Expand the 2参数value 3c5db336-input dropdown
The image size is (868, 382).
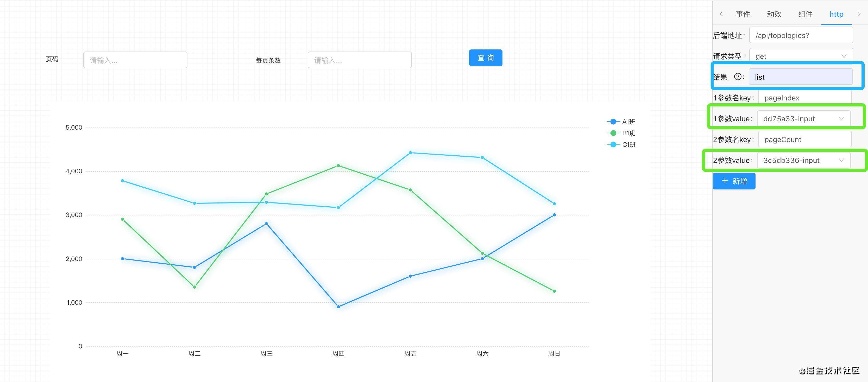pyautogui.click(x=803, y=160)
